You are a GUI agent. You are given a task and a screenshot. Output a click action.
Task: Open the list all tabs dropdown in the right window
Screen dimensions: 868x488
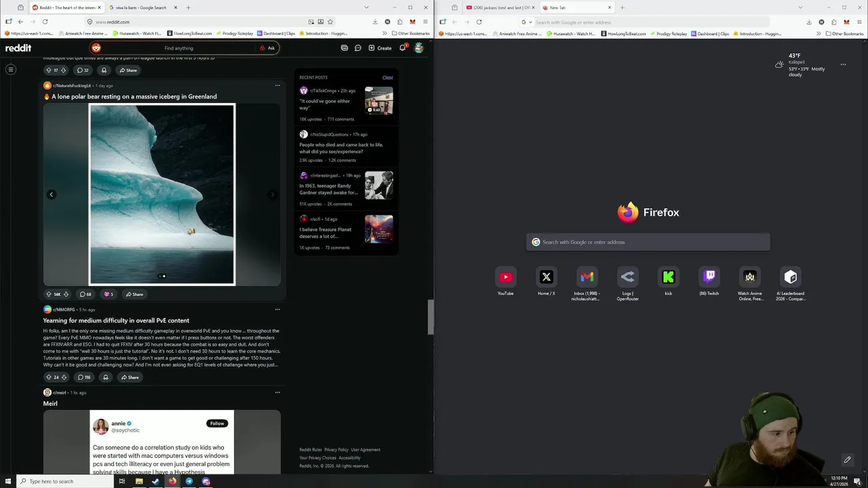pyautogui.click(x=801, y=7)
